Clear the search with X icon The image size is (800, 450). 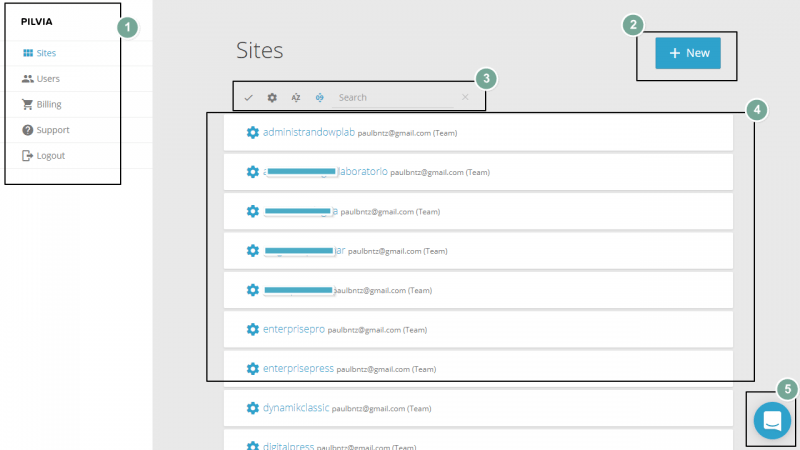coord(465,97)
